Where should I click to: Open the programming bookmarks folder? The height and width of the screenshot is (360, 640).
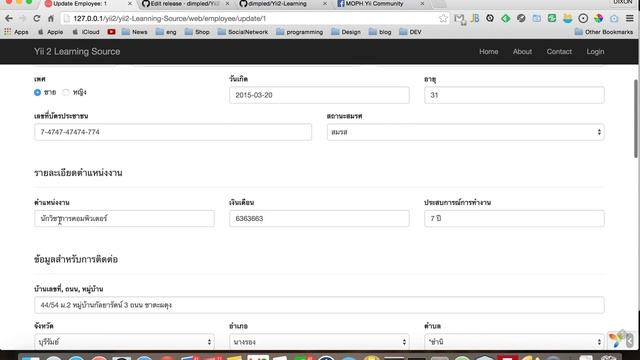[300, 32]
